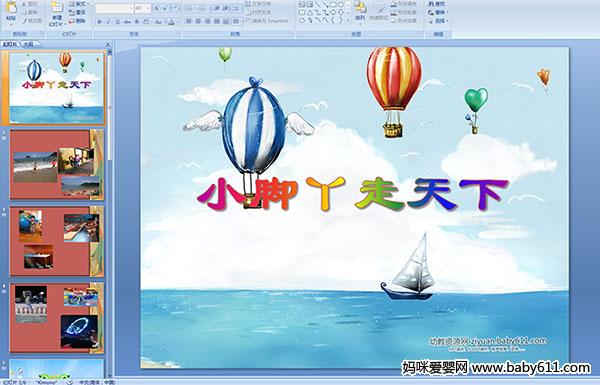Viewport: 600px width, 385px height.
Task: Close the slide thumbnails pane
Action: pyautogui.click(x=108, y=44)
